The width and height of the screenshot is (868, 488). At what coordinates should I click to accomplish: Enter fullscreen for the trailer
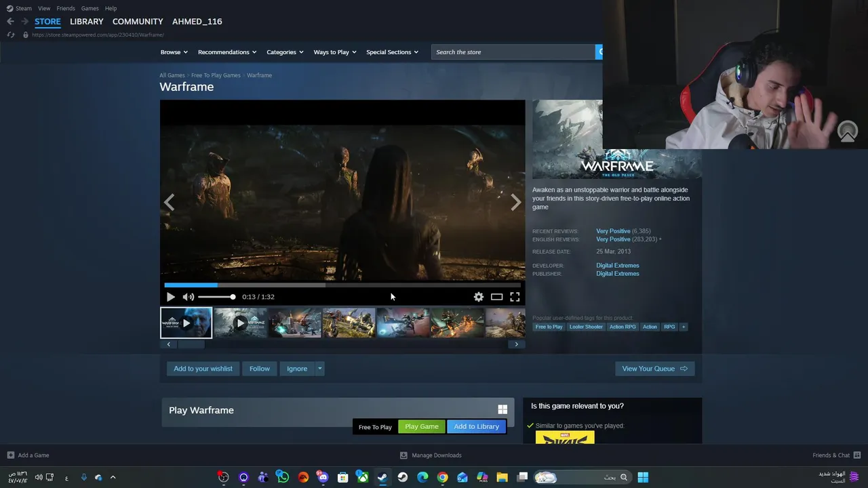pos(515,297)
